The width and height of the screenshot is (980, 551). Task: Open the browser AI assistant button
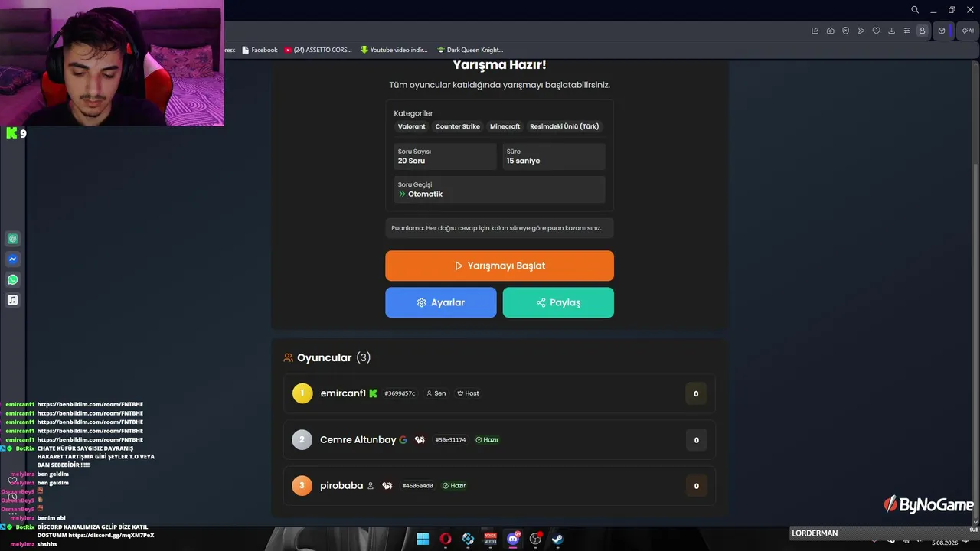pos(968,31)
